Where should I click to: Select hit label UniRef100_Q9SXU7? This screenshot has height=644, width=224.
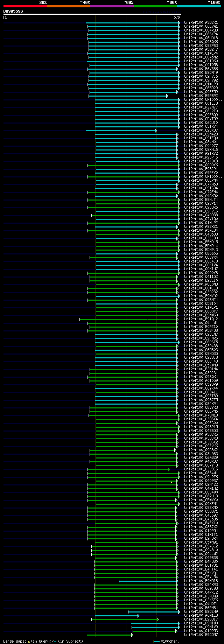[201, 130]
